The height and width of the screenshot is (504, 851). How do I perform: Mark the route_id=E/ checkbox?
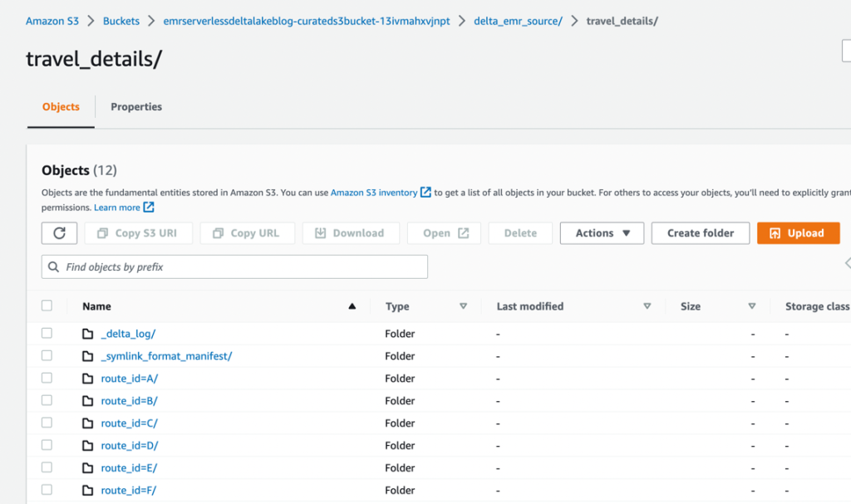[47, 467]
